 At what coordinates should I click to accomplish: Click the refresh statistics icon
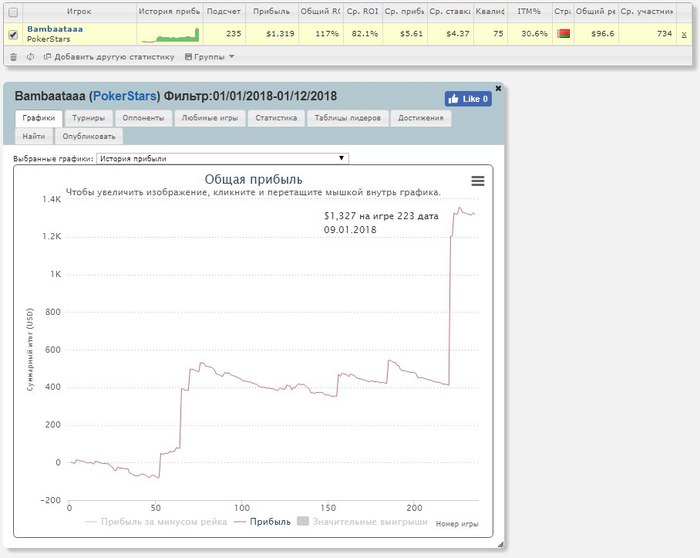click(x=30, y=57)
